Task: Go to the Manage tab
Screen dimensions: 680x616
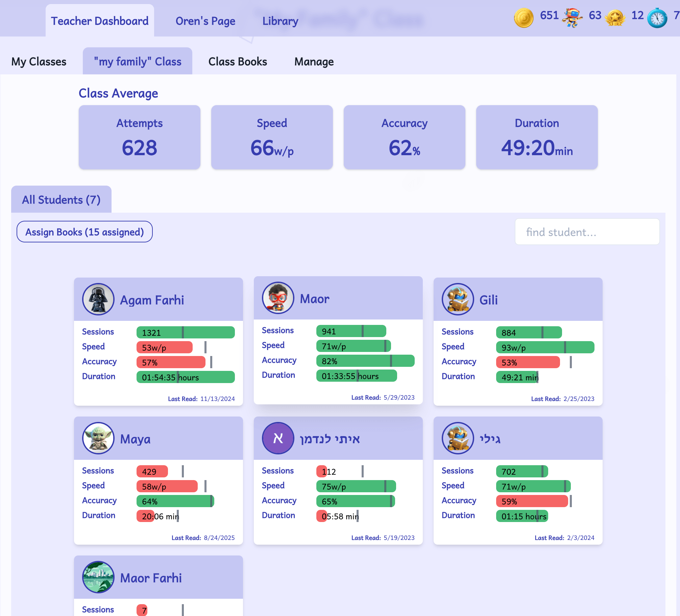Action: [314, 62]
